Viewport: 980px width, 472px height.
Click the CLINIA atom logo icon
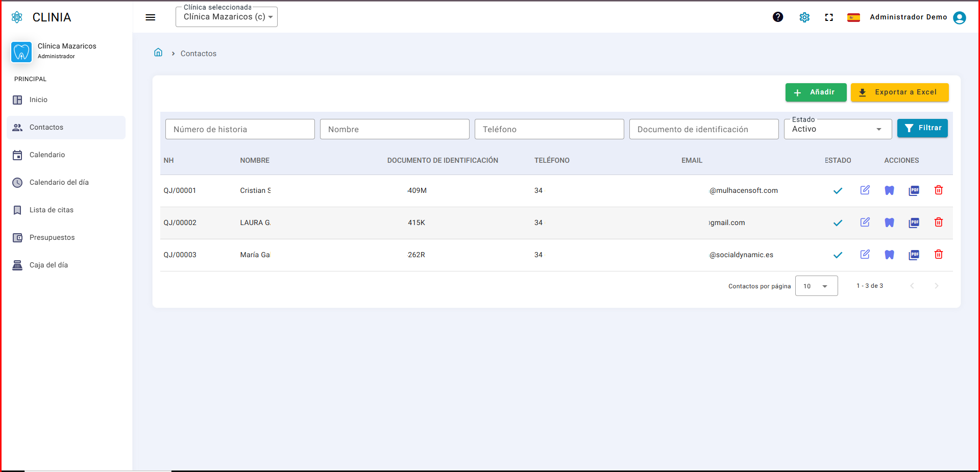tap(17, 17)
